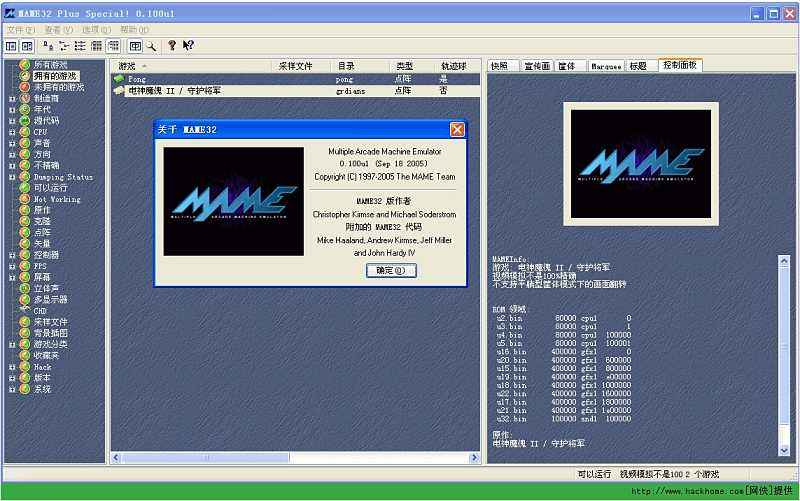Screen dimensions: 800x501
Task: Select the Pong game row
Action: [x=295, y=79]
